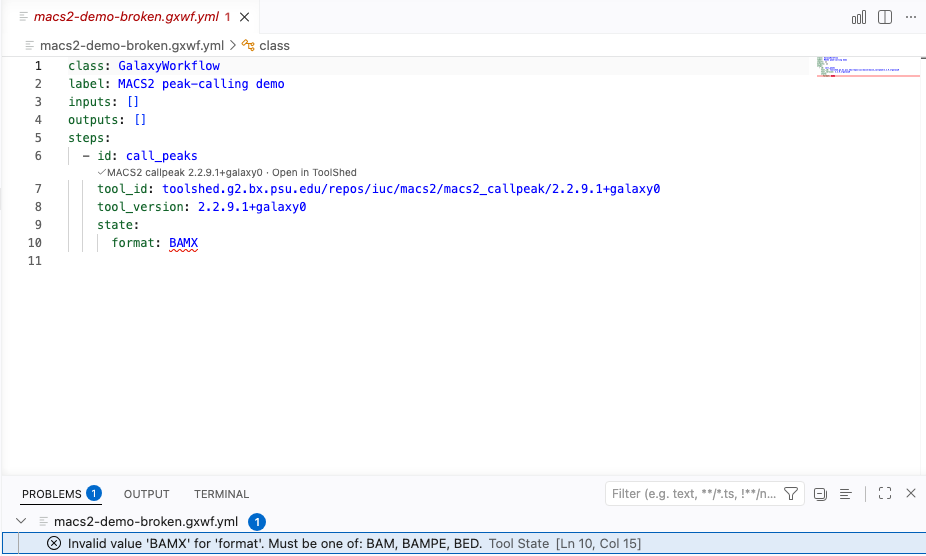Select the macs2-demo-broken.gxwf.yml editor tab

(132, 17)
